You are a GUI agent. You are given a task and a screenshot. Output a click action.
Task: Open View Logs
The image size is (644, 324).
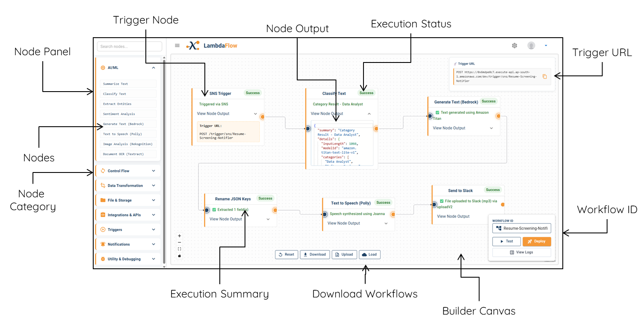(521, 253)
